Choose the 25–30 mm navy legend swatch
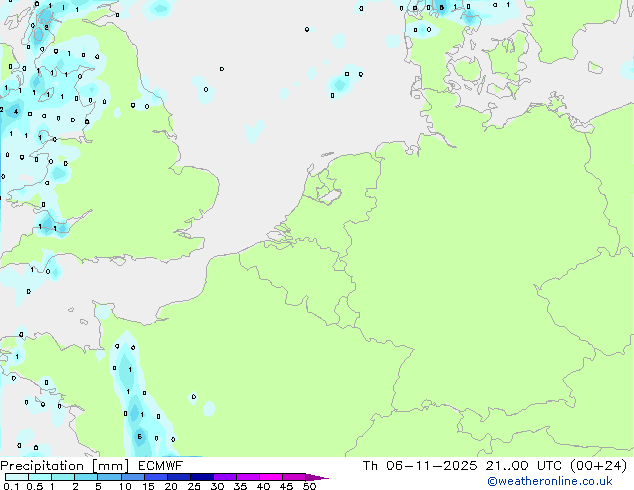The image size is (634, 490). (201, 477)
